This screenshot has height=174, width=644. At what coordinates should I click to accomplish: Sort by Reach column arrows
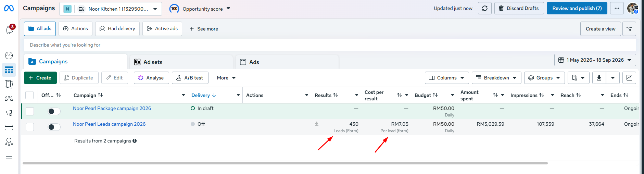(x=579, y=95)
